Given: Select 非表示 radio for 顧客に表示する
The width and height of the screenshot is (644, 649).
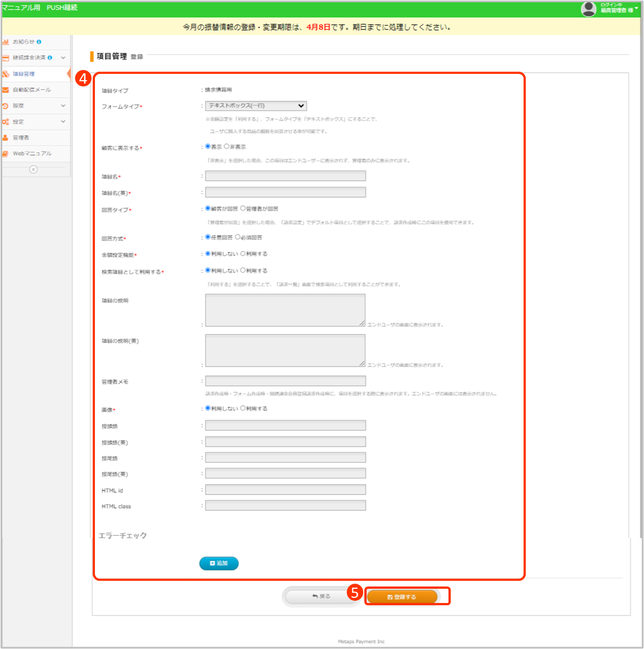Looking at the screenshot, I should coord(226,147).
